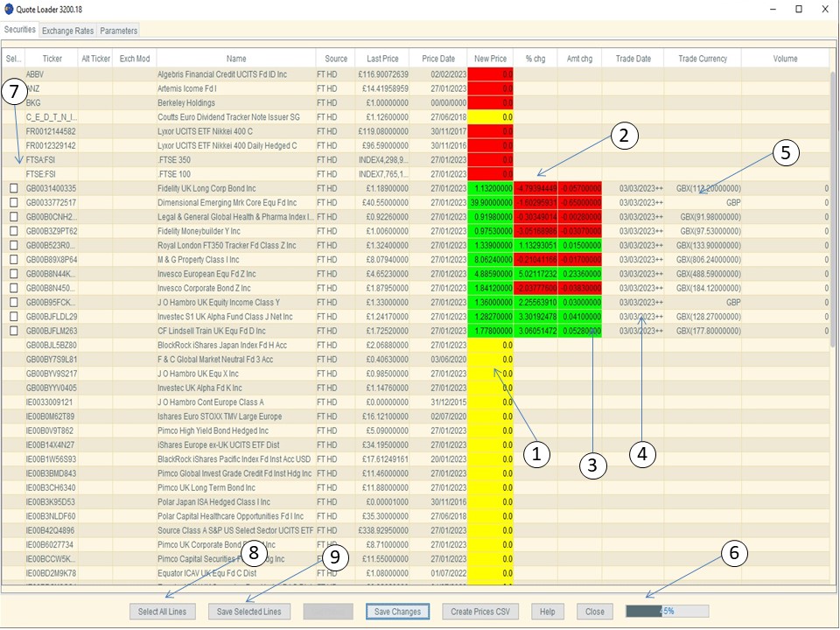Tick the checkbox for GB0033772517
The height and width of the screenshot is (630, 840).
[x=14, y=202]
